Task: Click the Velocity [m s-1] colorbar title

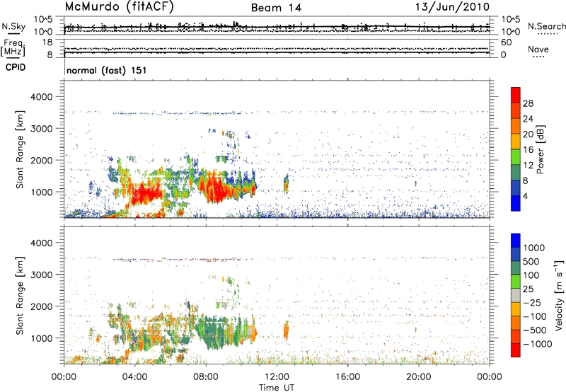Action: point(559,295)
